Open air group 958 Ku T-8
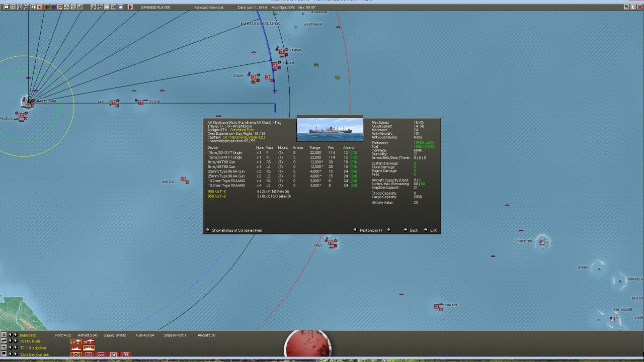This screenshot has height=362, width=644. pos(217,192)
